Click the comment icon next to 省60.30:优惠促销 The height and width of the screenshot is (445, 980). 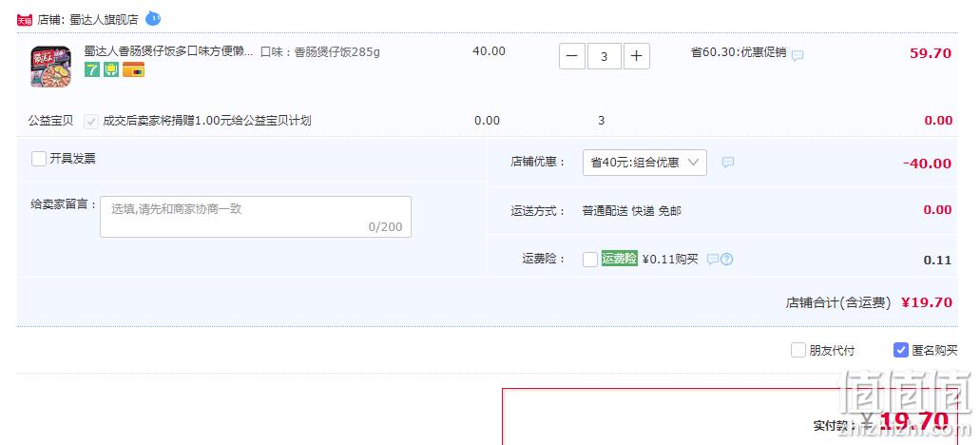(797, 55)
